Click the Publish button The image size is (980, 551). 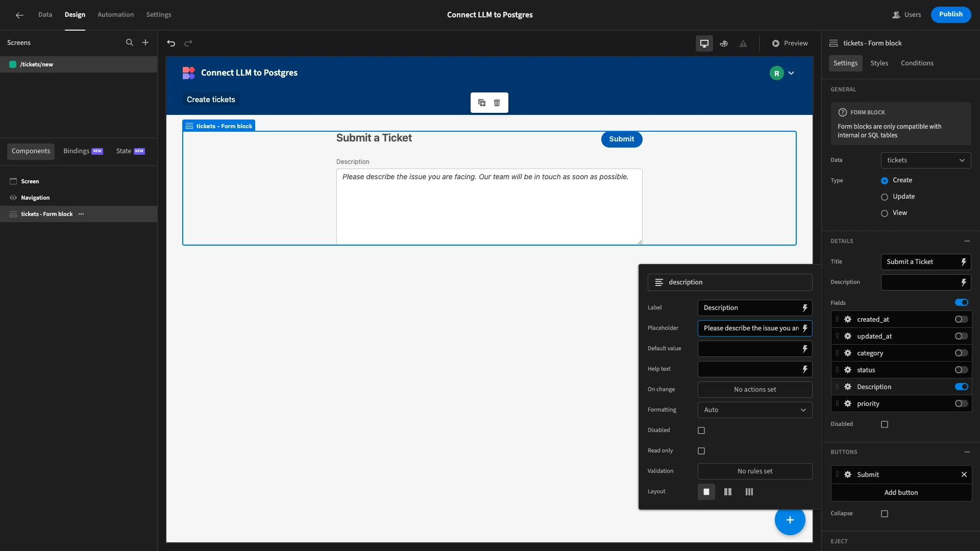click(951, 14)
